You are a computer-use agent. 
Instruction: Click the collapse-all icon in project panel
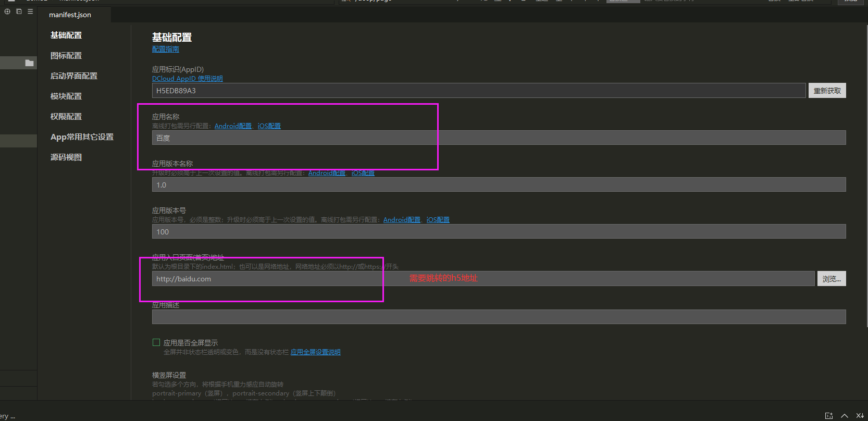[x=19, y=11]
